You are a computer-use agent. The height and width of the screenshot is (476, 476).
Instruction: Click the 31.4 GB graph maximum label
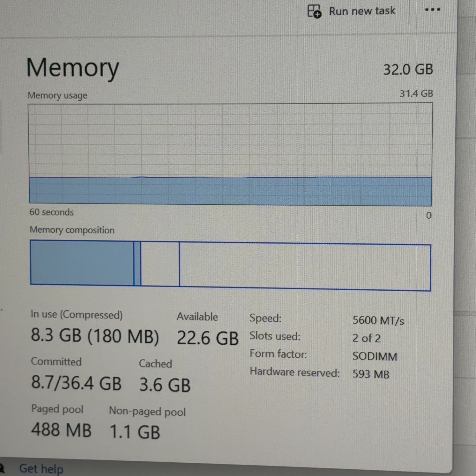click(x=416, y=93)
